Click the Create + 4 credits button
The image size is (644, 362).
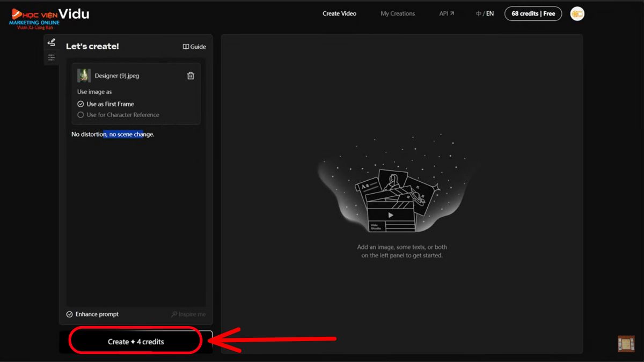pyautogui.click(x=135, y=340)
